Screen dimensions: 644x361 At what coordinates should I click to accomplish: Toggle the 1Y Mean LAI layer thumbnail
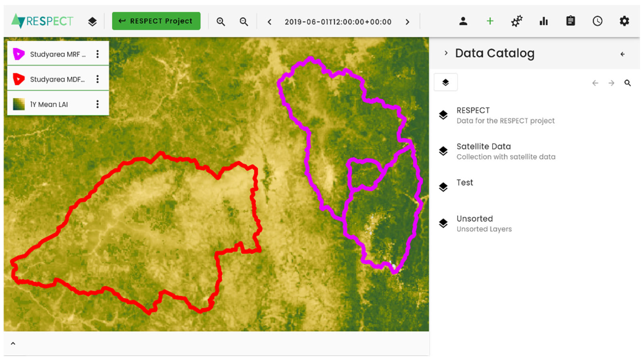19,104
